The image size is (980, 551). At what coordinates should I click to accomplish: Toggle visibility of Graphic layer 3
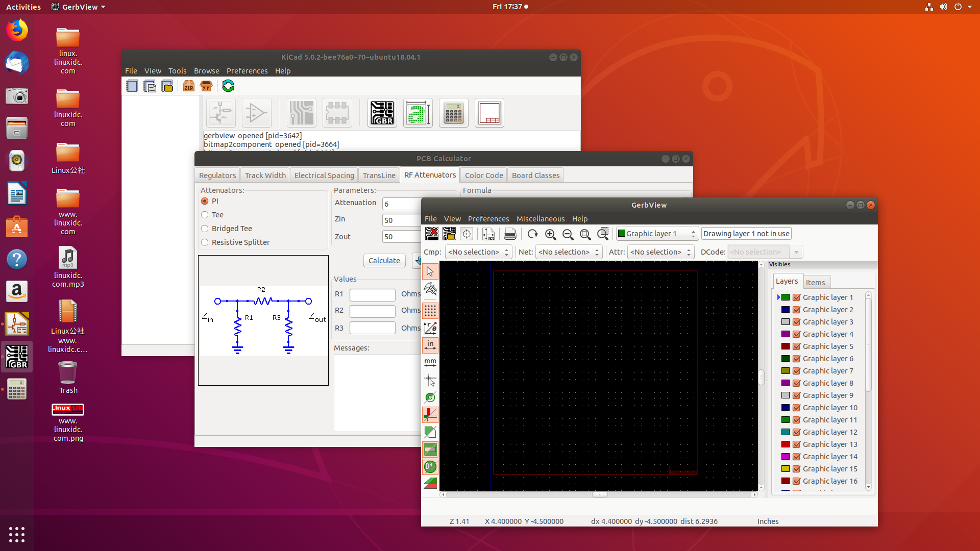pyautogui.click(x=796, y=321)
